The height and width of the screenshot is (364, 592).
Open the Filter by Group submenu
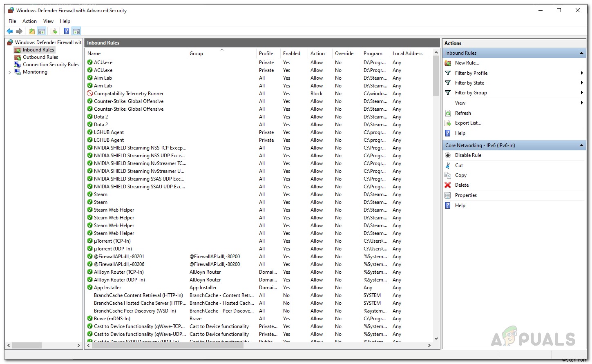581,93
